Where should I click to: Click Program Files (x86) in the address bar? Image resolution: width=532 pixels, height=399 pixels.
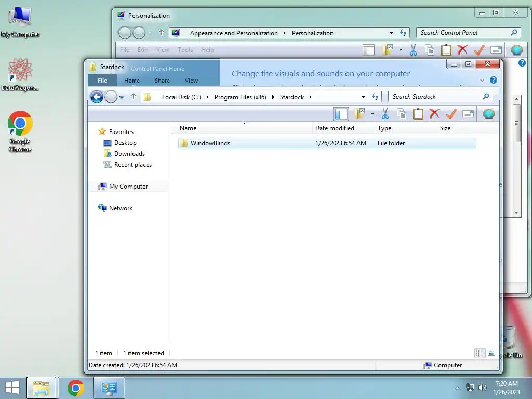240,97
